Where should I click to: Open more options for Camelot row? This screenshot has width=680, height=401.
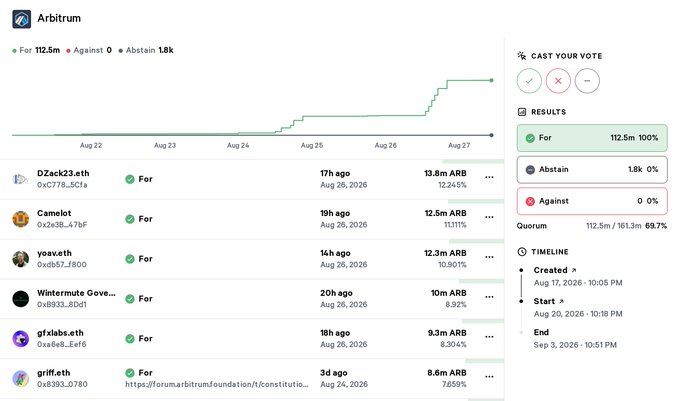tap(489, 217)
